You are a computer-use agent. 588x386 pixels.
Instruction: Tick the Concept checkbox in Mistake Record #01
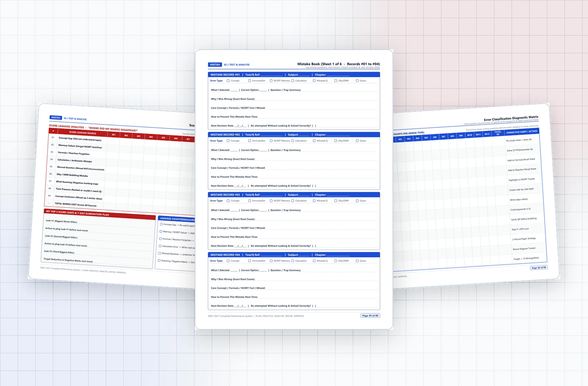click(228, 81)
